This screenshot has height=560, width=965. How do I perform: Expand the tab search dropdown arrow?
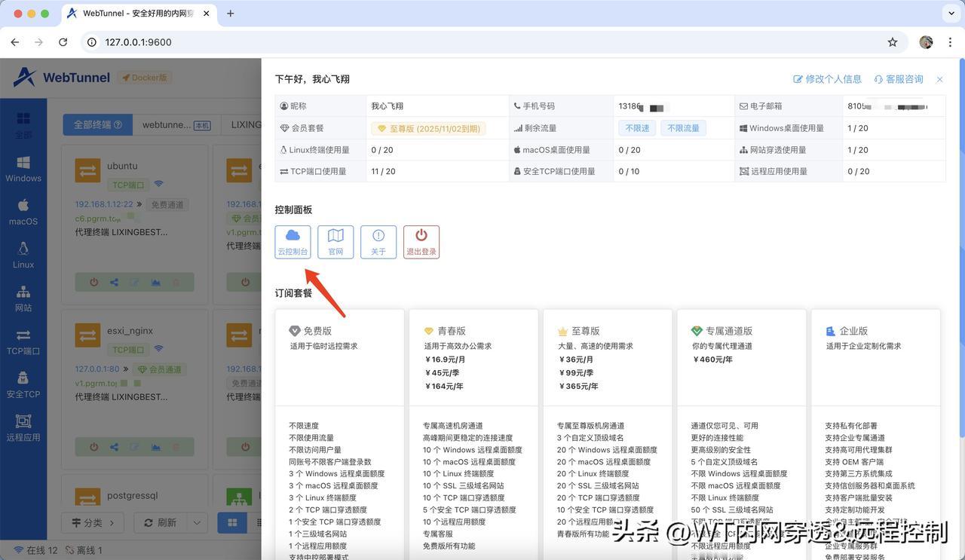click(951, 14)
